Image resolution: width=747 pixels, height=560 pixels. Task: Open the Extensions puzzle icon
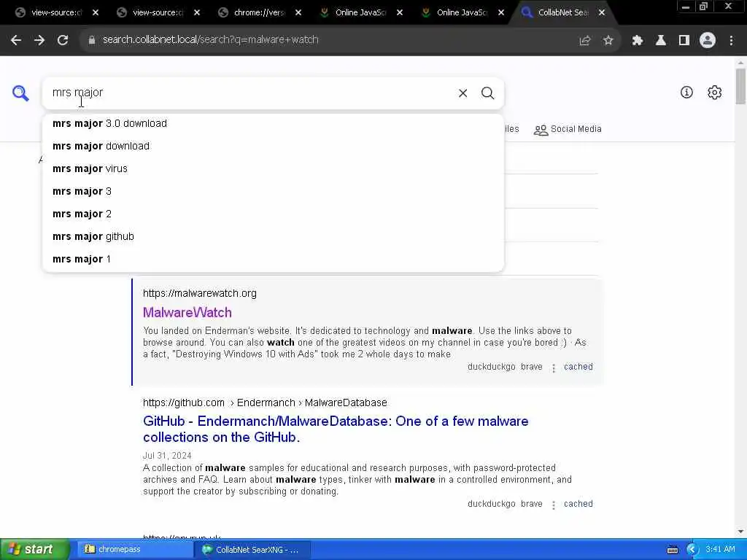(x=638, y=41)
